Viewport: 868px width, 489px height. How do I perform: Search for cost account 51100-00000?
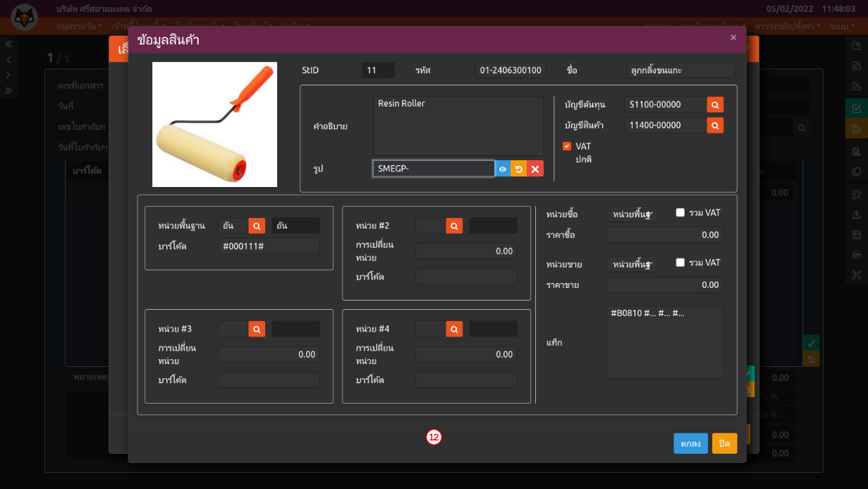[x=715, y=104]
